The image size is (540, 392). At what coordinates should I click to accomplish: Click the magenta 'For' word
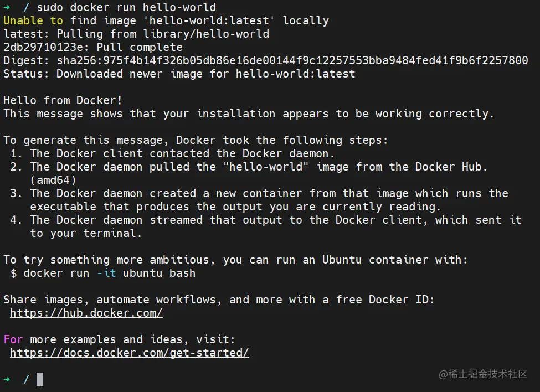pyautogui.click(x=13, y=339)
